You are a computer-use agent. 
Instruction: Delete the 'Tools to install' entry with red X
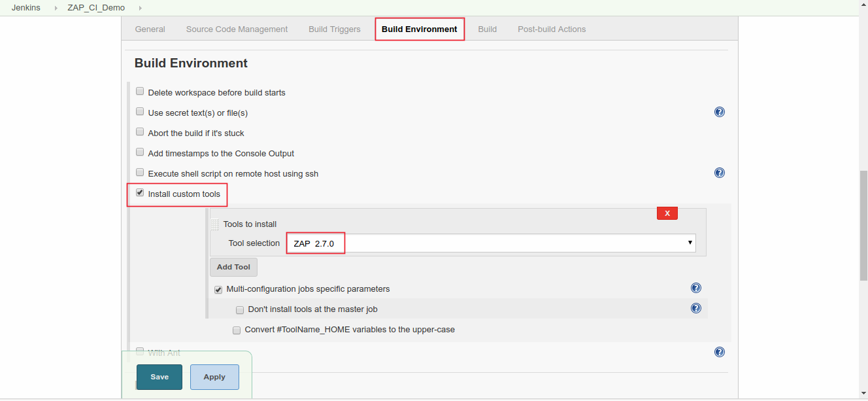coord(667,213)
